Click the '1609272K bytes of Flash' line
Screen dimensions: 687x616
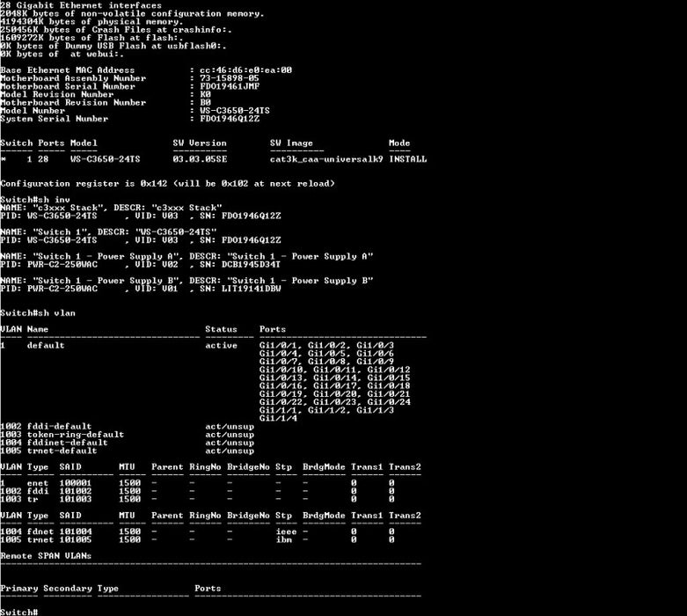pyautogui.click(x=91, y=38)
